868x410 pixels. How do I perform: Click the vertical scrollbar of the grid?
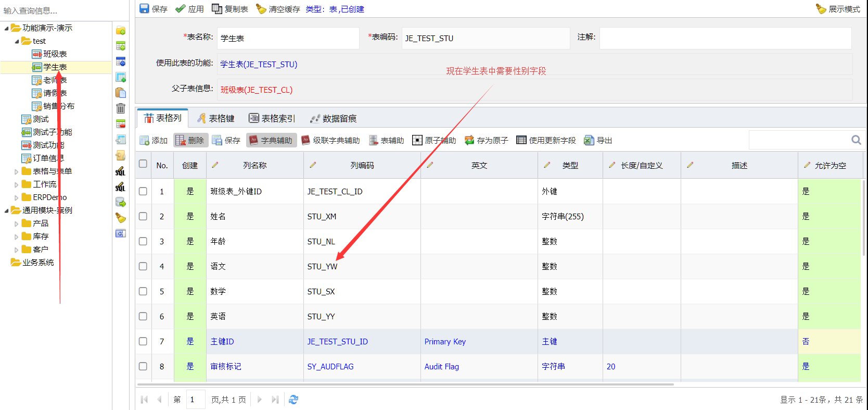tap(864, 217)
